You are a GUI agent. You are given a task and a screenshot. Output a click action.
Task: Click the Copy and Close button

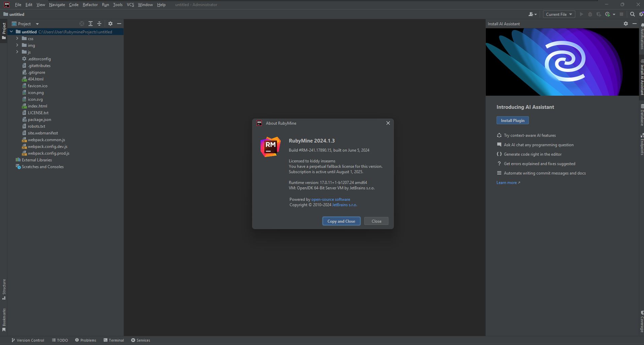(x=341, y=221)
